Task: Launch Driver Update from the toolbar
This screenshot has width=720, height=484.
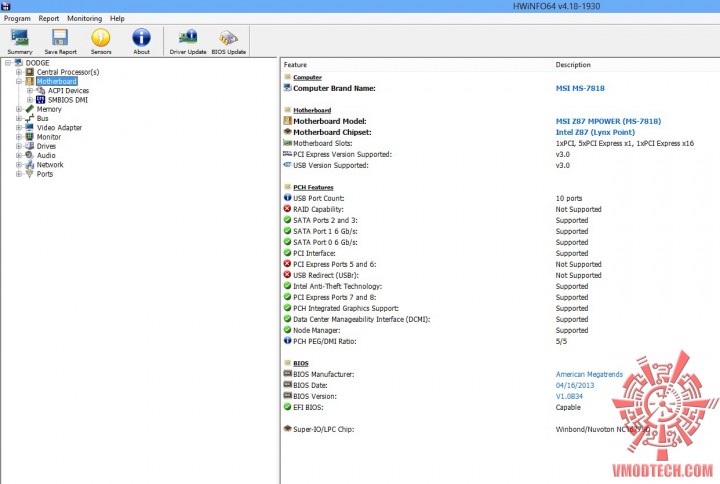Action: [x=188, y=42]
